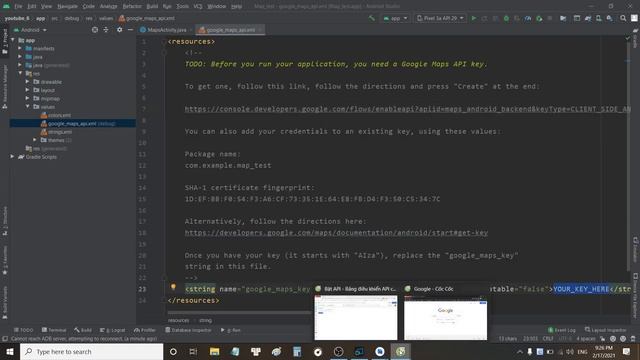The image size is (640, 360).
Task: Open the AVD Manager icon
Action: (598, 18)
